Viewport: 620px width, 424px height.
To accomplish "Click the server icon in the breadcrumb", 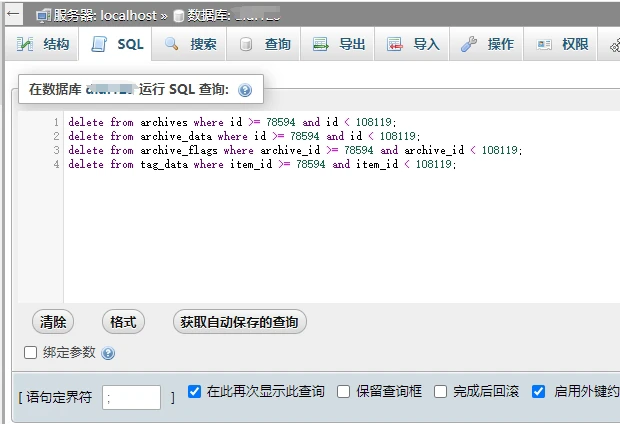I will coord(43,16).
